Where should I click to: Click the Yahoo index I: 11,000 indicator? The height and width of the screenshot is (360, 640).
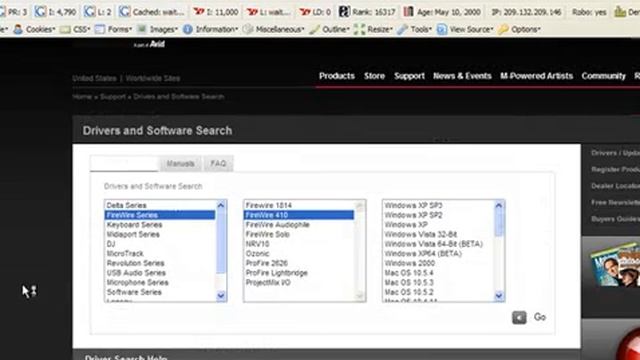216,12
